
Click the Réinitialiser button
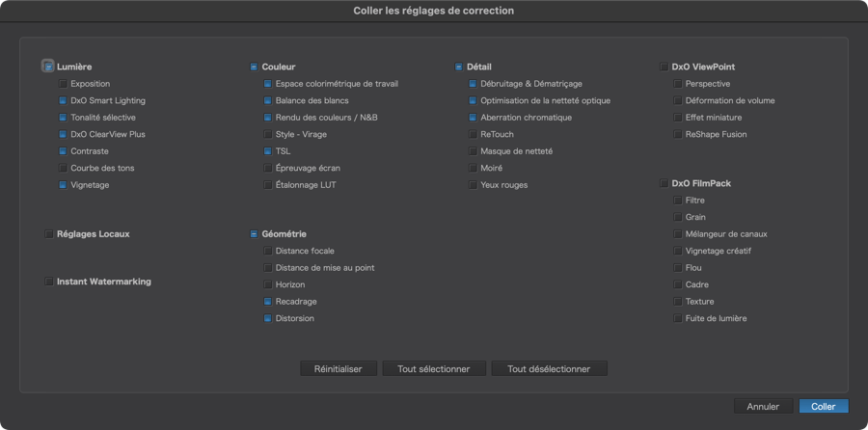coord(339,368)
